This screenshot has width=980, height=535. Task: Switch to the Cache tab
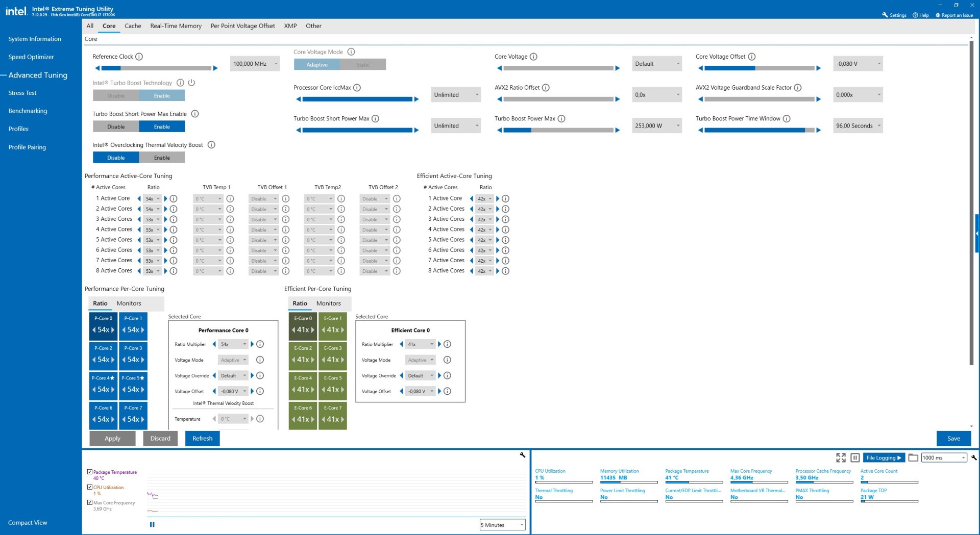[x=133, y=26]
